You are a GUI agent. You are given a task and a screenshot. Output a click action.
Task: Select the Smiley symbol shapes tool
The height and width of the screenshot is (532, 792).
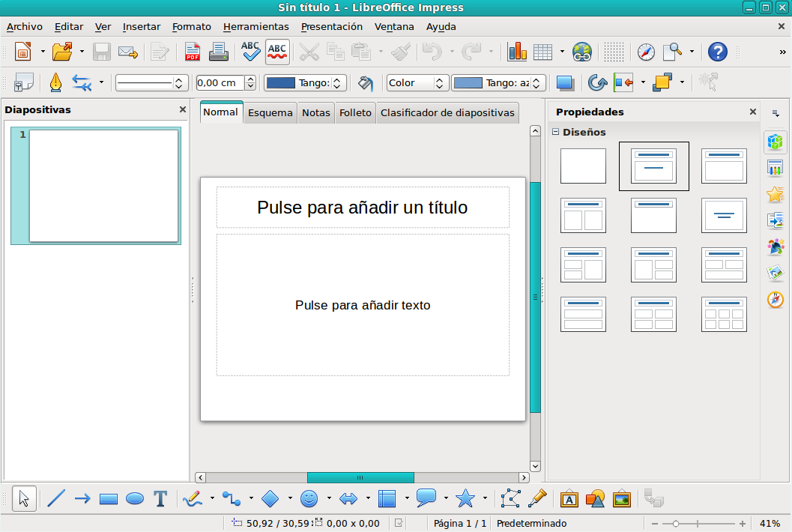(309, 498)
